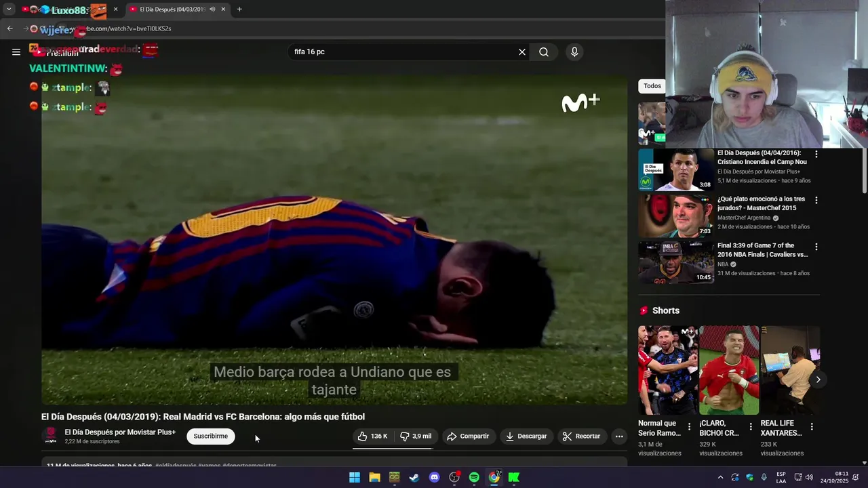The image size is (868, 488).
Task: Open Spotify from the taskbar
Action: (x=474, y=477)
